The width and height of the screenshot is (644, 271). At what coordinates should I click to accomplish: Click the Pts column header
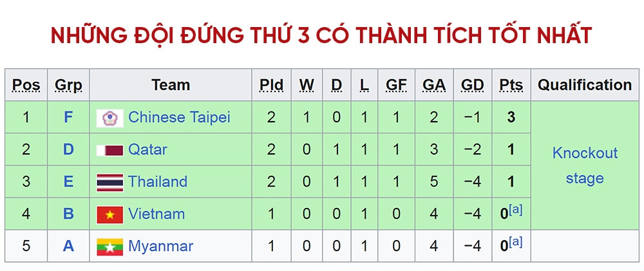[511, 85]
